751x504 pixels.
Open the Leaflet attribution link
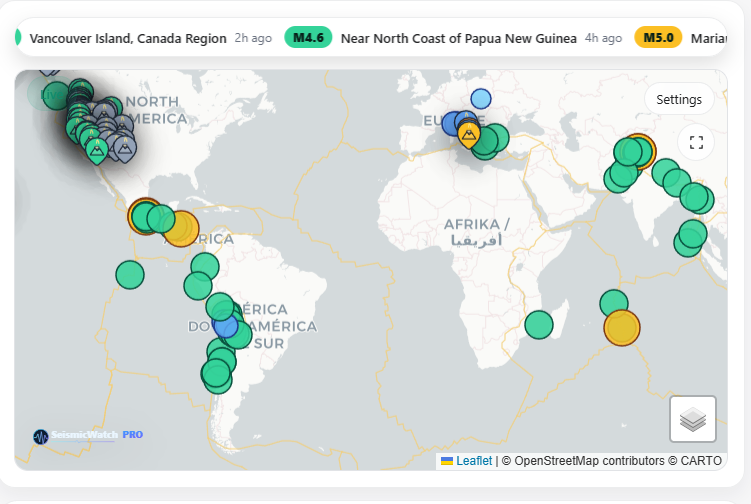tap(474, 460)
